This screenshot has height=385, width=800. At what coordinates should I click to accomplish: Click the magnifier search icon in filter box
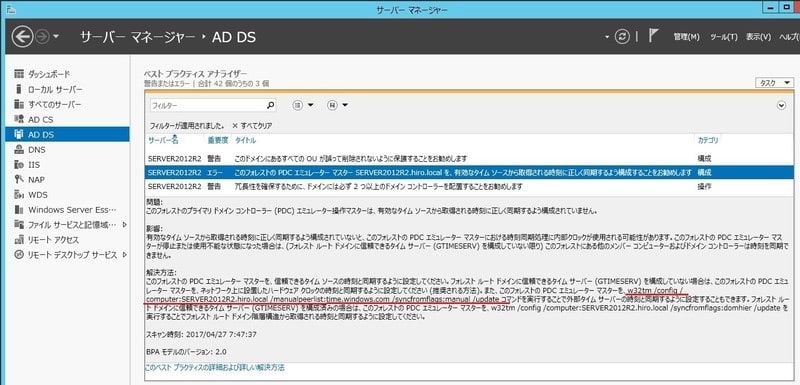270,105
